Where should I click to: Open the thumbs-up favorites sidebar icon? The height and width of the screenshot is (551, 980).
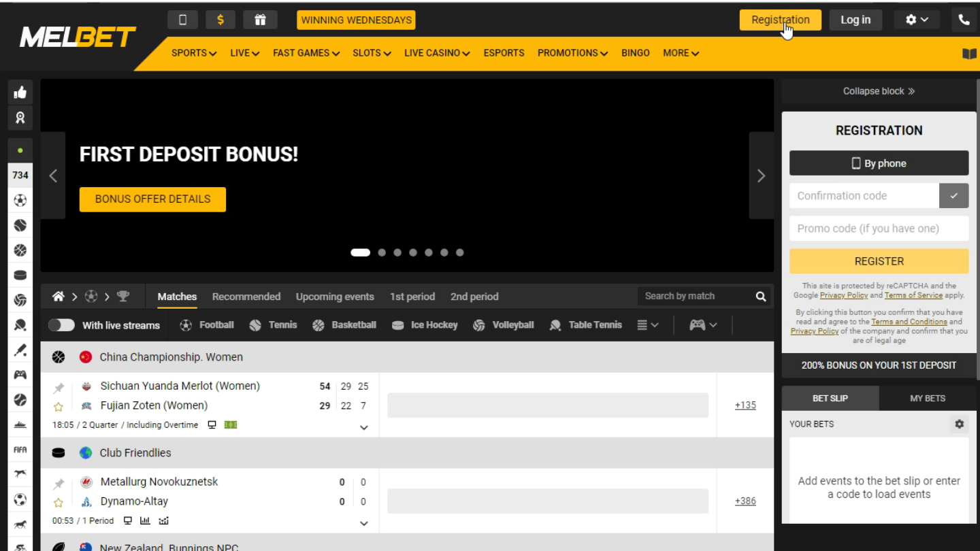20,93
